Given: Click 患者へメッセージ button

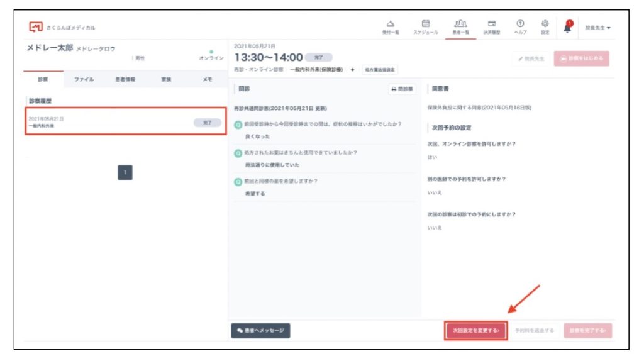Looking at the screenshot, I should pyautogui.click(x=260, y=330).
